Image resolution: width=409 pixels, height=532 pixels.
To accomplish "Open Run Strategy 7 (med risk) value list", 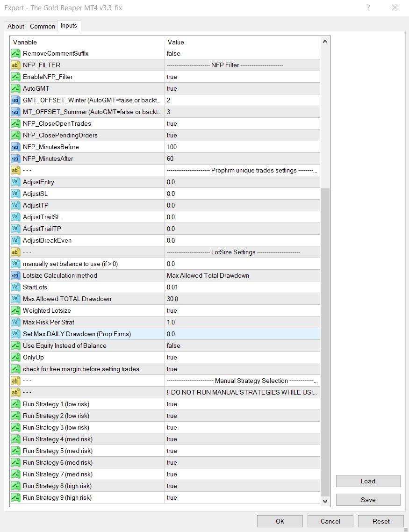I will pos(243,474).
